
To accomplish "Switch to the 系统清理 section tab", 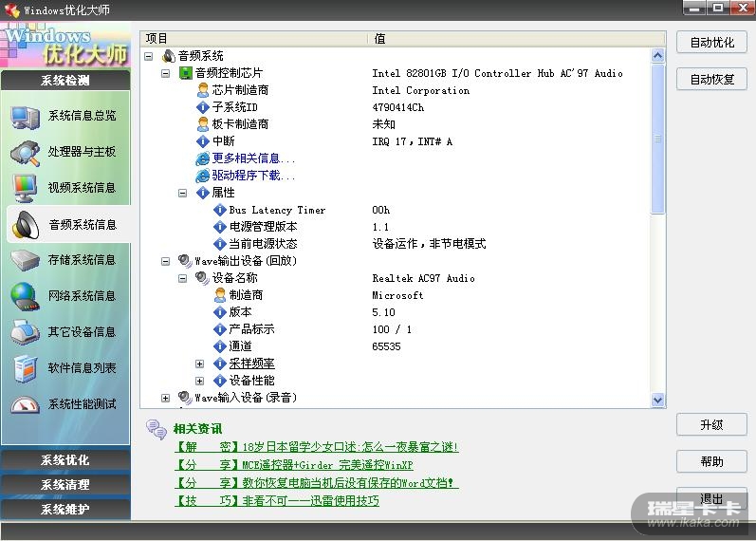I will [x=65, y=485].
